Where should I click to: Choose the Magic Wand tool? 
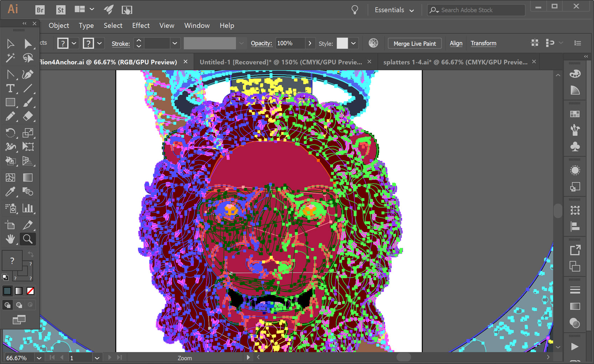pyautogui.click(x=10, y=58)
